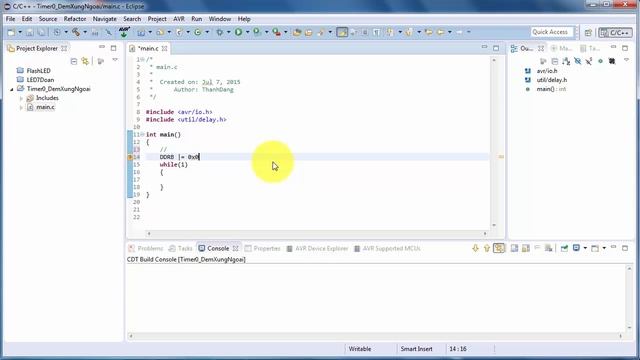Toggle Hide Non-Public Members green dot in Outline
The height and width of the screenshot is (360, 640).
[x=600, y=61]
